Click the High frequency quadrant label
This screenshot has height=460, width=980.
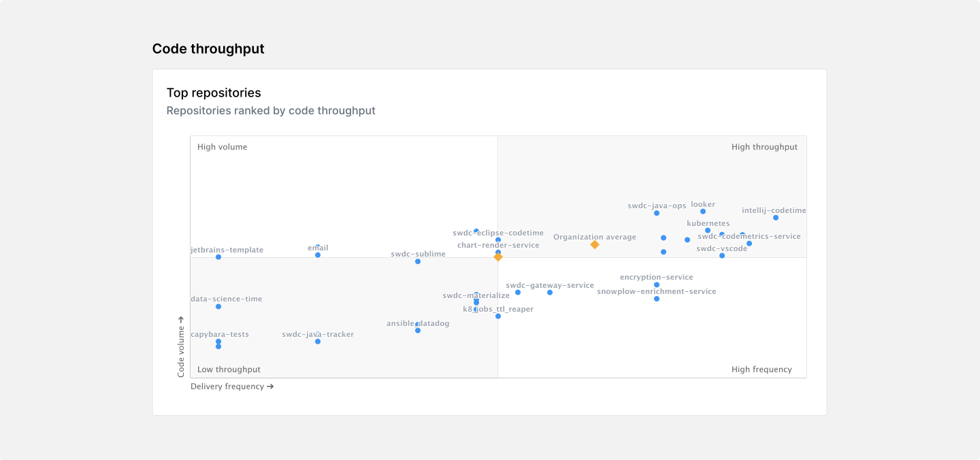tap(762, 369)
